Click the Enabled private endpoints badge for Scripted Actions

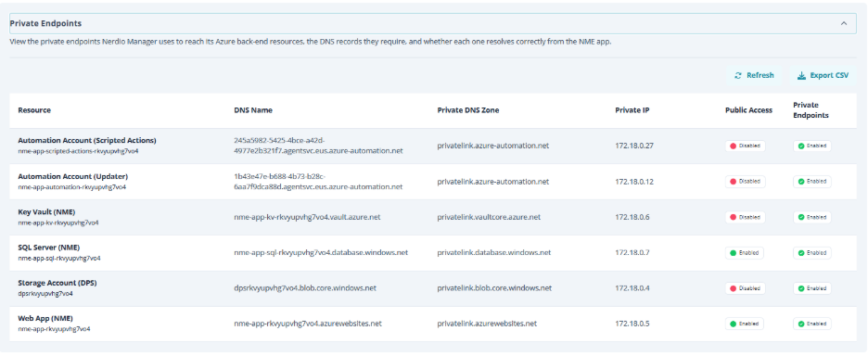[812, 146]
